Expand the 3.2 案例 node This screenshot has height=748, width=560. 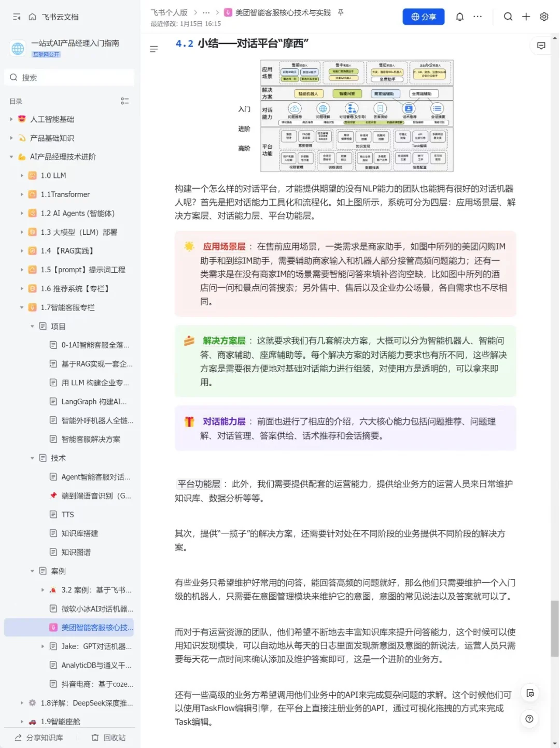coord(43,590)
